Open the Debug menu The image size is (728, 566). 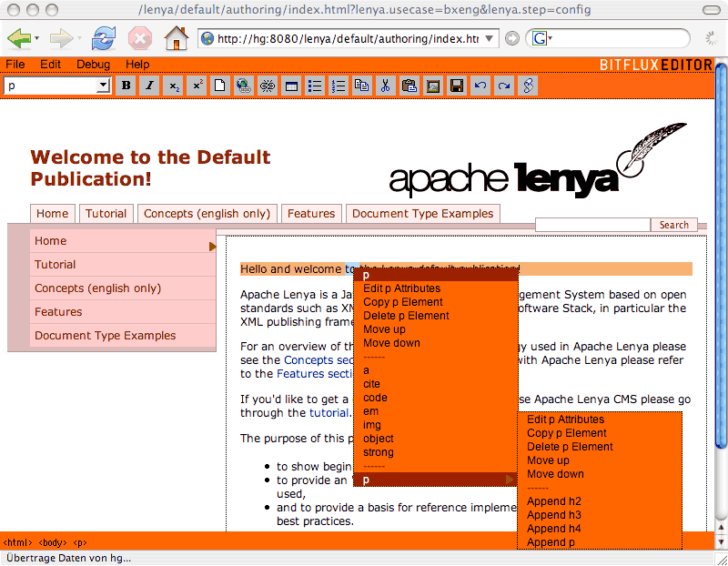(93, 65)
